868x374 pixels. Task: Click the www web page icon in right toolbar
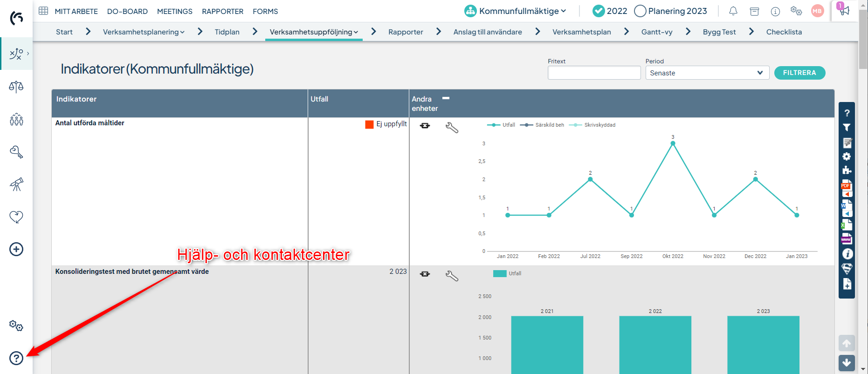847,239
